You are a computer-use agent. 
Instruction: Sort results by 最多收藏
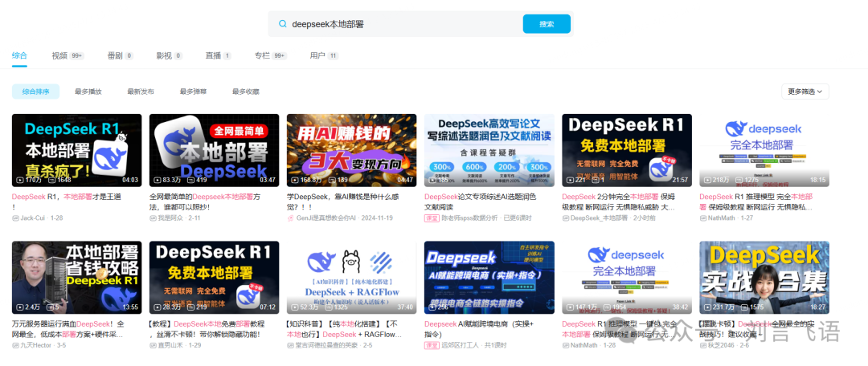(246, 91)
